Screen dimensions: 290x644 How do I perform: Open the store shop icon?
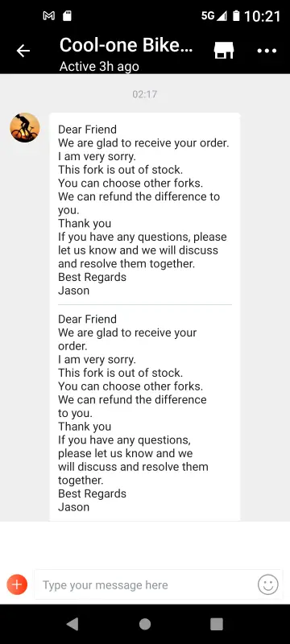(x=224, y=51)
